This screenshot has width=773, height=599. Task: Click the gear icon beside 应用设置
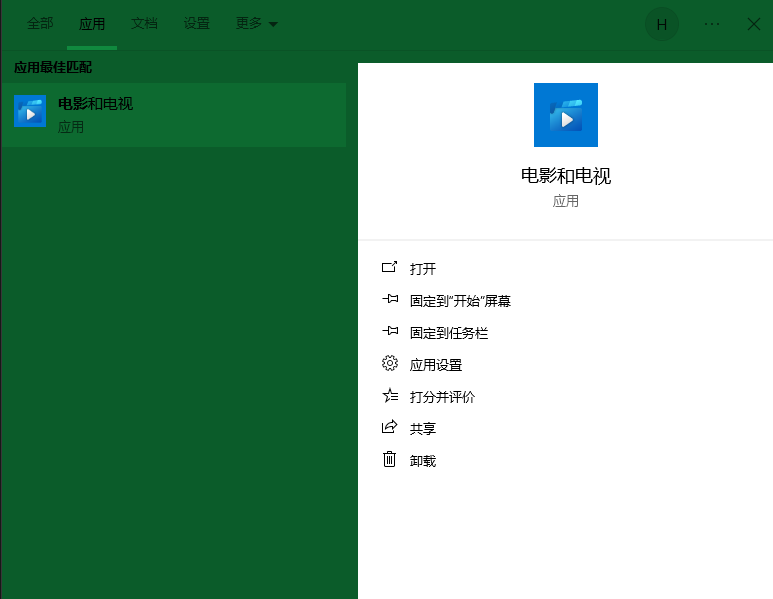(x=389, y=363)
